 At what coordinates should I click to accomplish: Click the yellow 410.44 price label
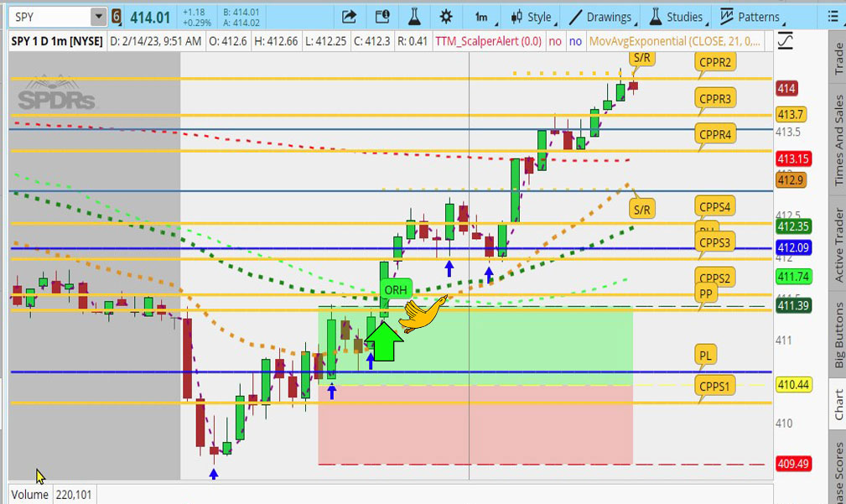click(x=793, y=385)
